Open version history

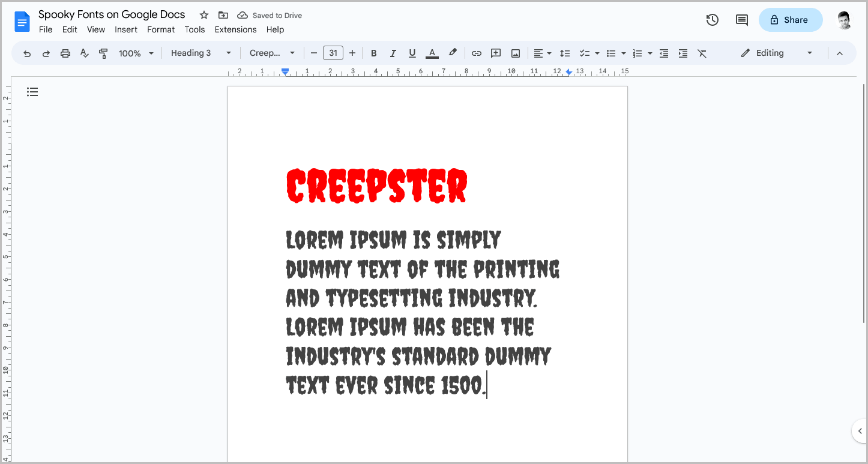712,20
